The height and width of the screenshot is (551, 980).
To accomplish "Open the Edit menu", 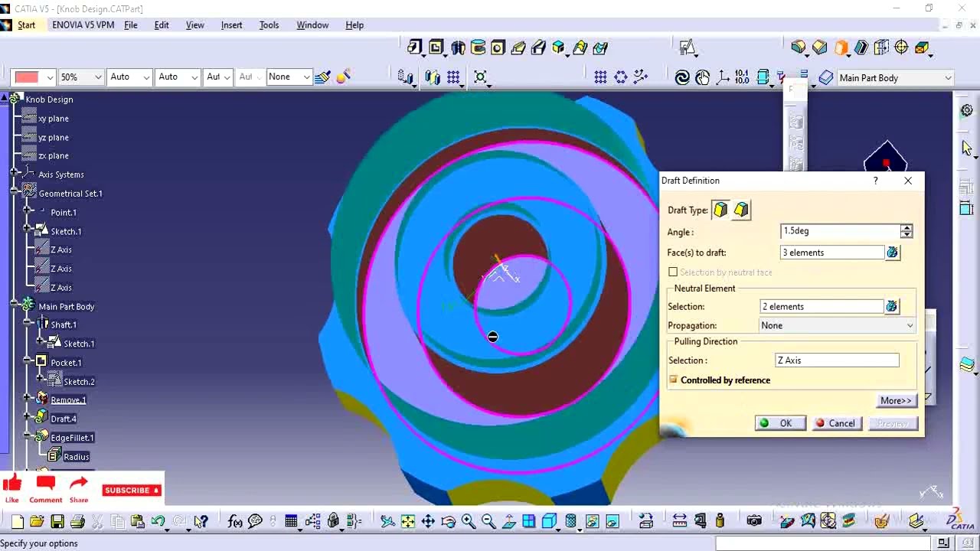I will (162, 24).
